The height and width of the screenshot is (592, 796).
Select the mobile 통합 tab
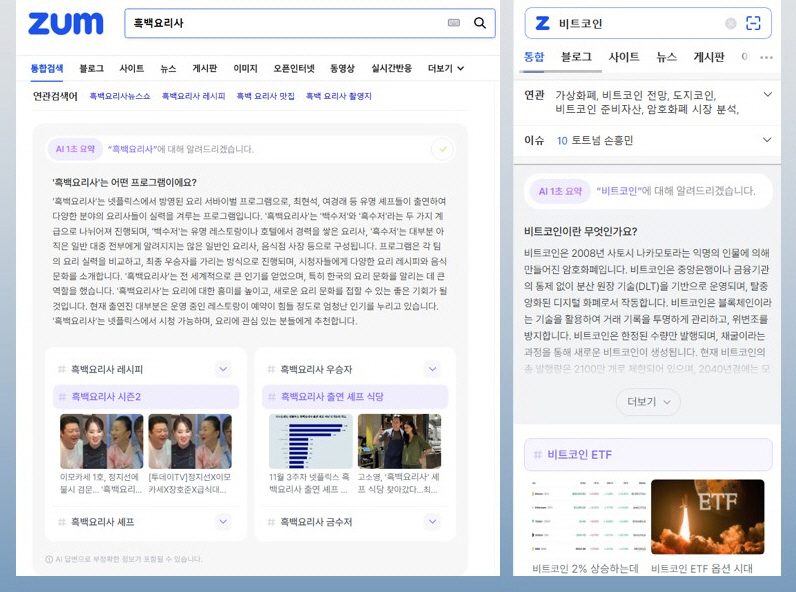point(534,57)
